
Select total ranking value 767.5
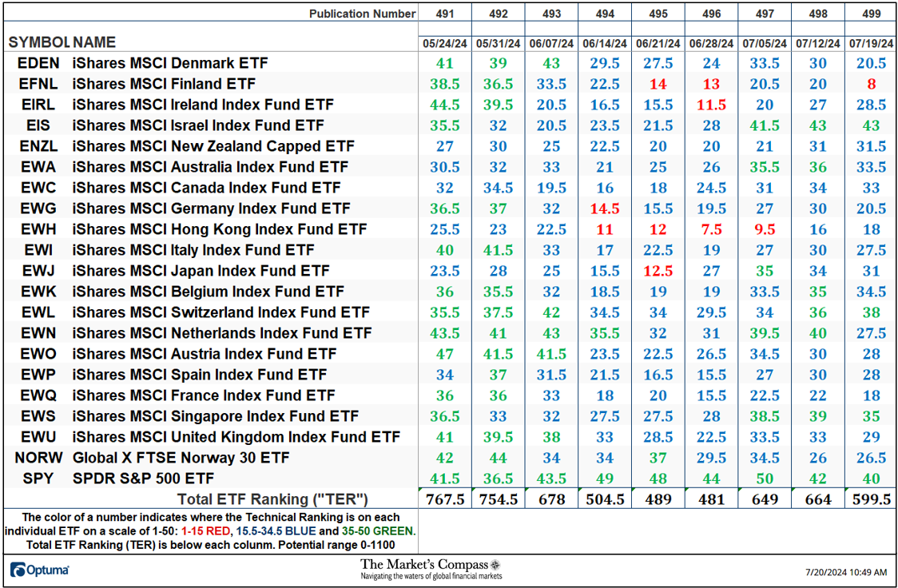tap(444, 499)
